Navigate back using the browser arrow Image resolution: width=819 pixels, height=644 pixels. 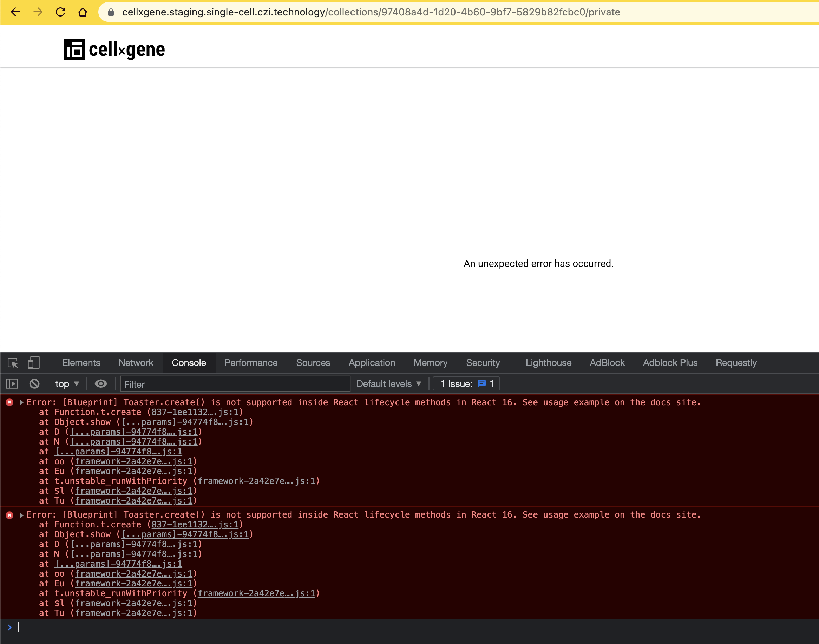tap(15, 12)
